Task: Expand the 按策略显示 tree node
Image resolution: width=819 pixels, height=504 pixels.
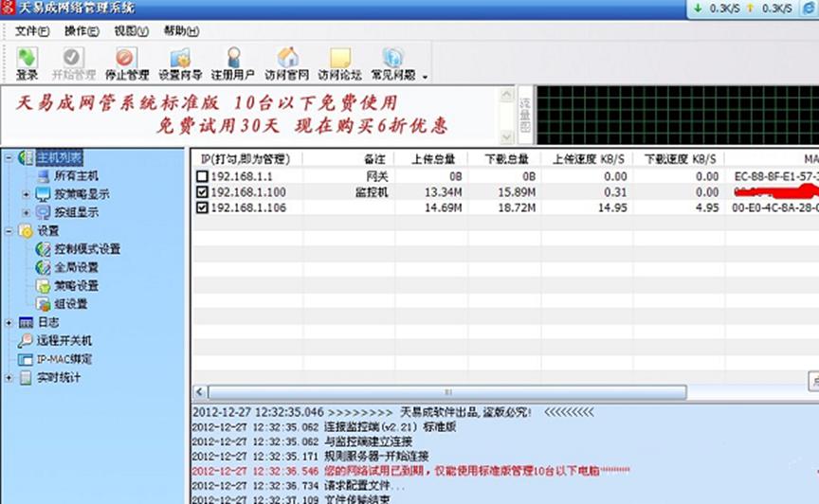Action: 27,194
